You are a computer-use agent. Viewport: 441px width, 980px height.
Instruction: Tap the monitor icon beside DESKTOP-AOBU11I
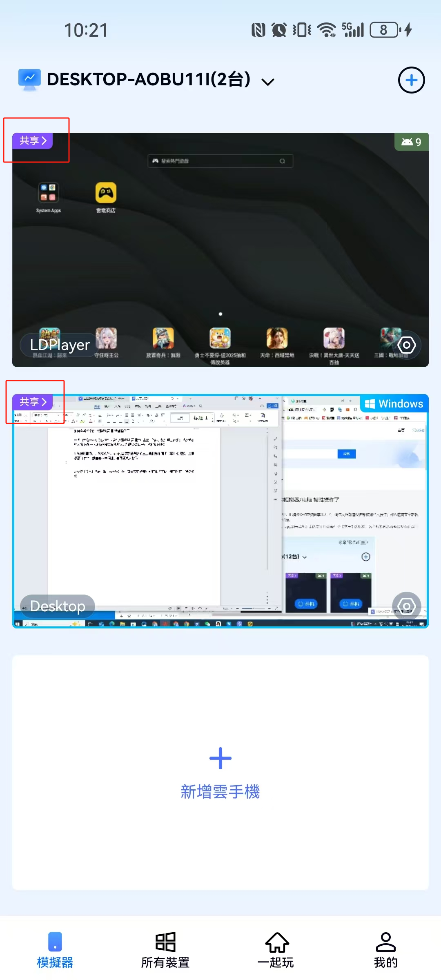point(29,79)
